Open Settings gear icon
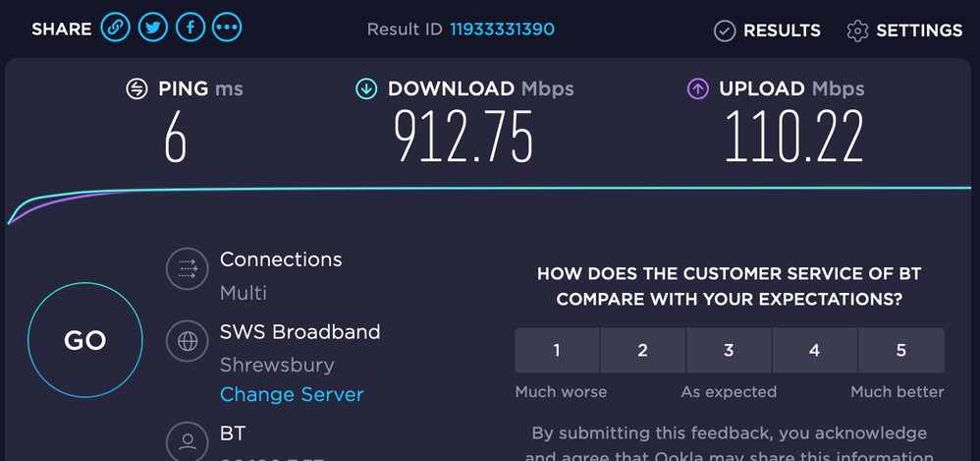 857,31
